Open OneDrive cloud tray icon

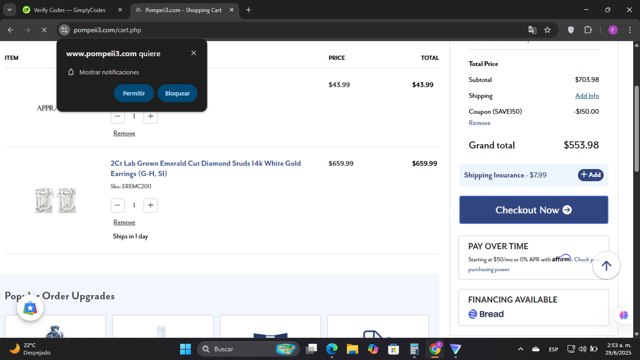536,349
